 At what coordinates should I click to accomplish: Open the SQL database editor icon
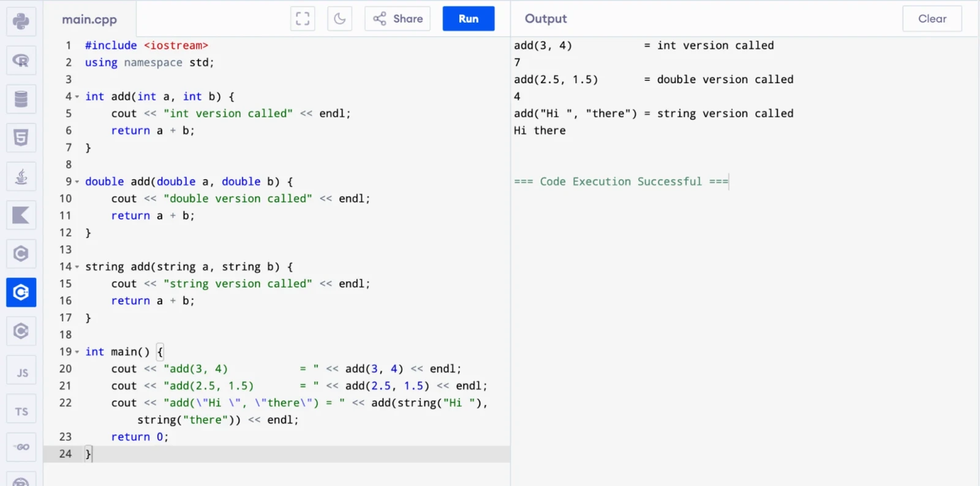[x=21, y=99]
